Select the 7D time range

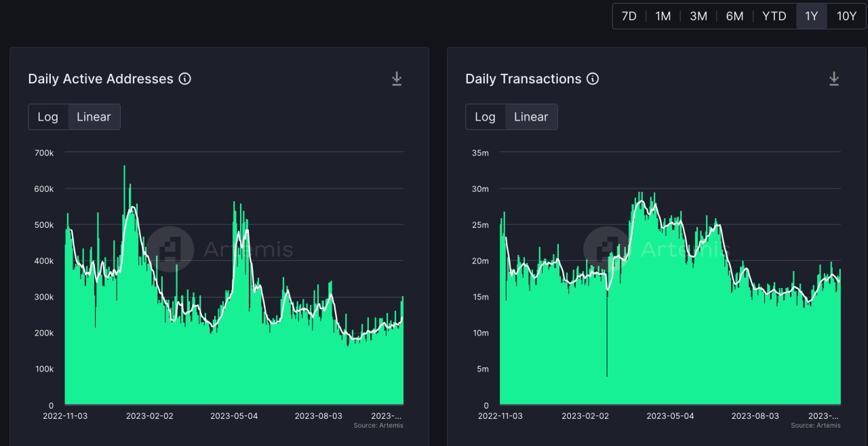tap(629, 16)
